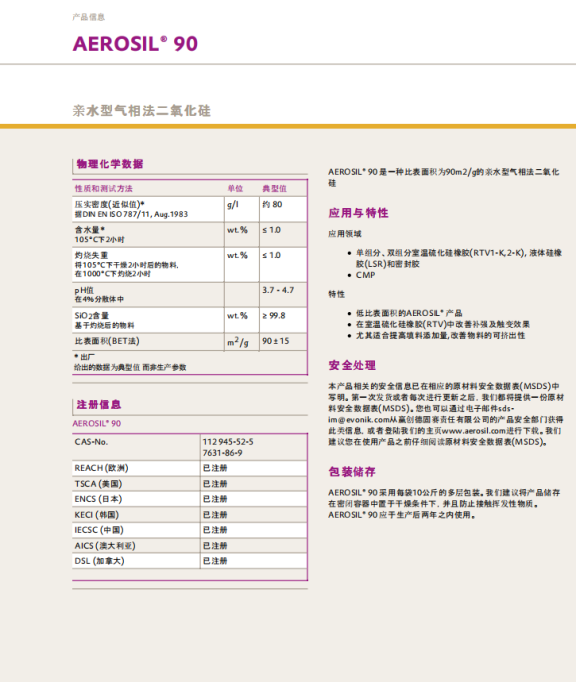
Task: Select the 压实密度(近似值) row label
Action: 109,204
